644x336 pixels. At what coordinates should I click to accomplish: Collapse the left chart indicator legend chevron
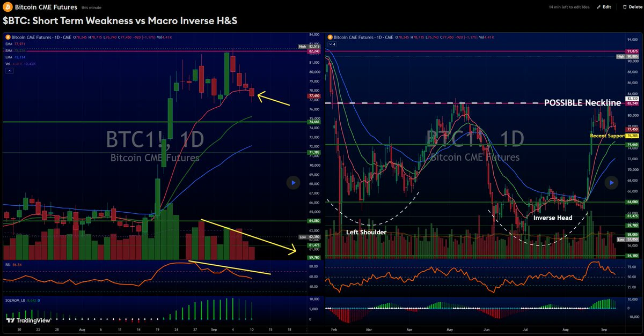point(9,70)
